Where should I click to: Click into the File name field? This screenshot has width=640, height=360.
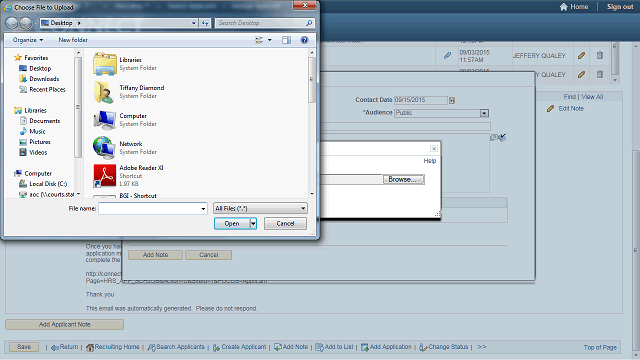click(149, 209)
